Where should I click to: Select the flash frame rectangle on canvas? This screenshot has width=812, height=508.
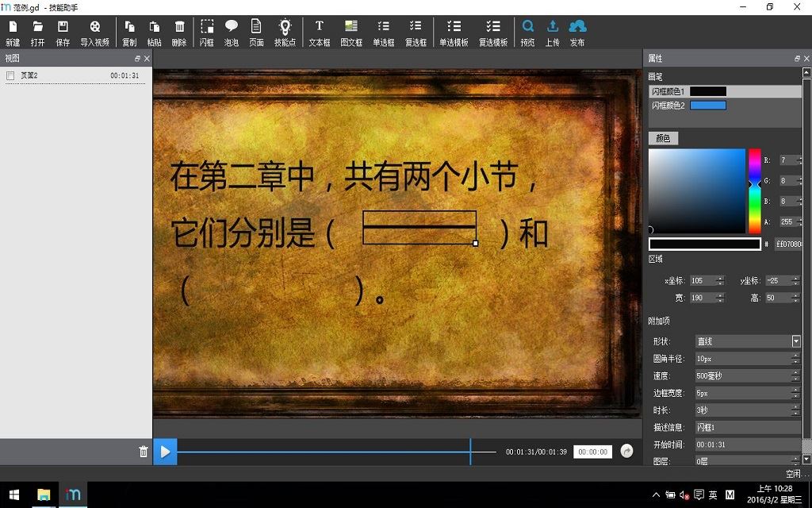pos(419,227)
